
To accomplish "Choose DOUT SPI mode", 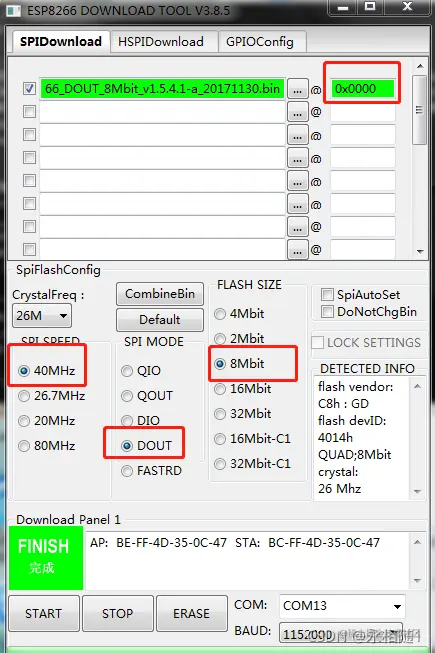I will tap(146, 446).
